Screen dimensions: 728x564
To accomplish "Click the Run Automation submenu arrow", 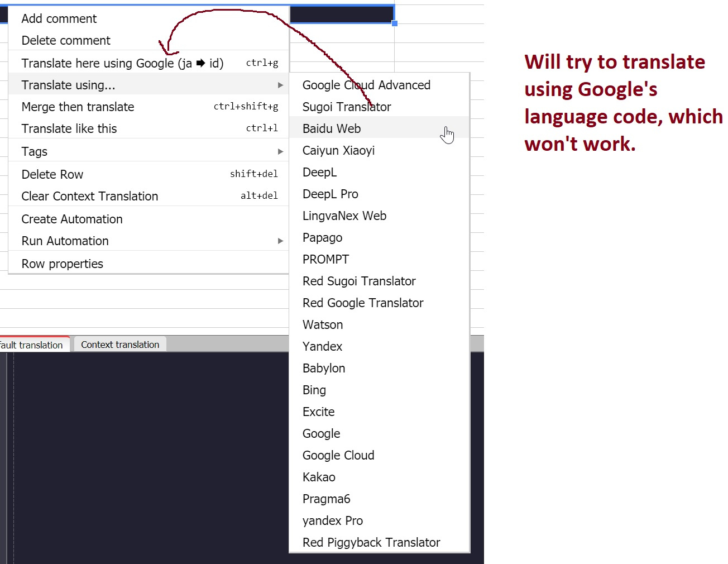I will [280, 241].
